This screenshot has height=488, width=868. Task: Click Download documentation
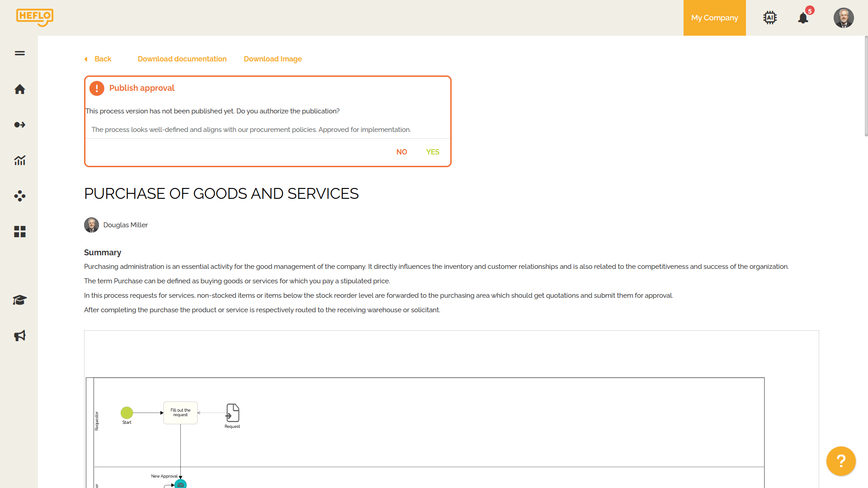(182, 59)
